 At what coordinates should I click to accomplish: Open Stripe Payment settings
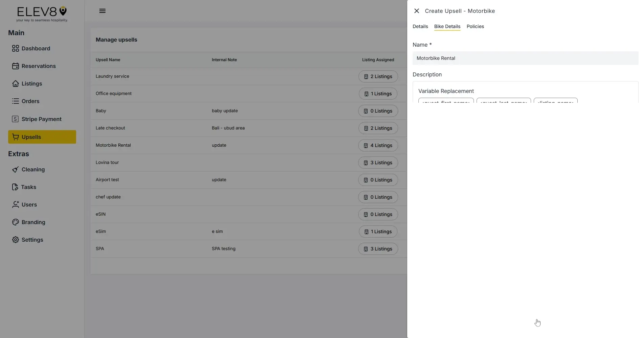(x=42, y=119)
